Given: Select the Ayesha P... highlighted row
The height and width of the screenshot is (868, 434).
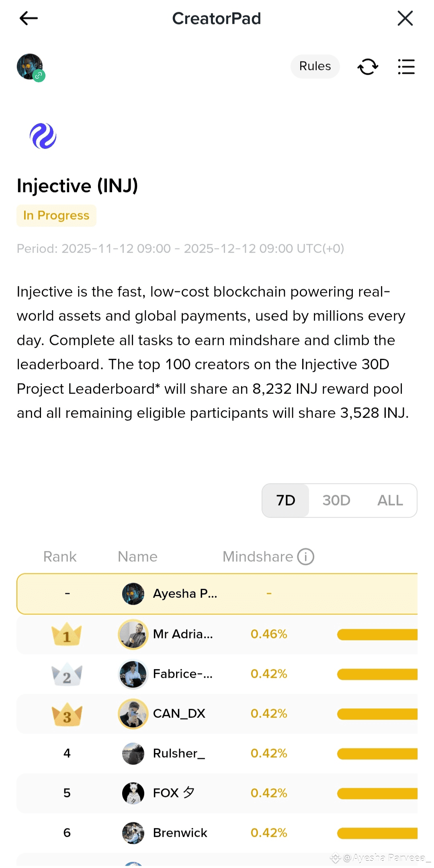Looking at the screenshot, I should [217, 594].
